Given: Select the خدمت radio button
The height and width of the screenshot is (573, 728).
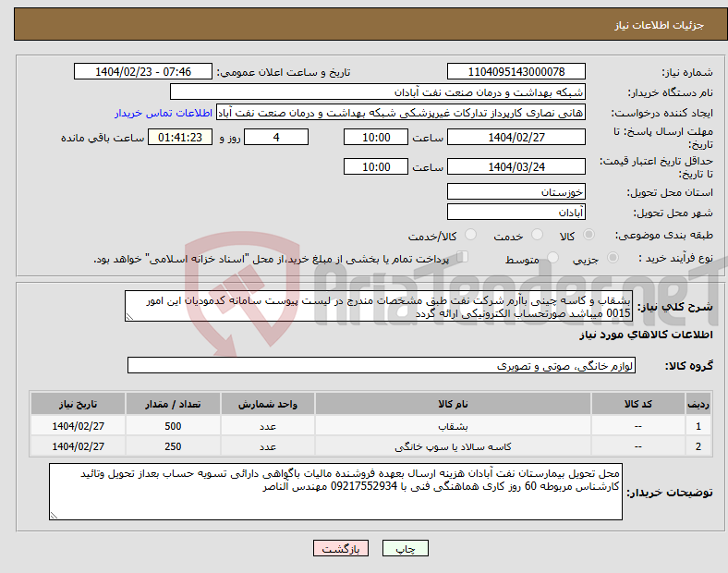Looking at the screenshot, I should pyautogui.click(x=537, y=235).
